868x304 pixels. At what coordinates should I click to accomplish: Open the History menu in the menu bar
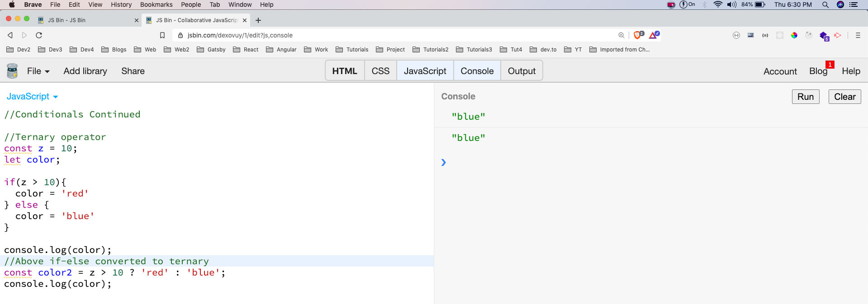tap(121, 5)
